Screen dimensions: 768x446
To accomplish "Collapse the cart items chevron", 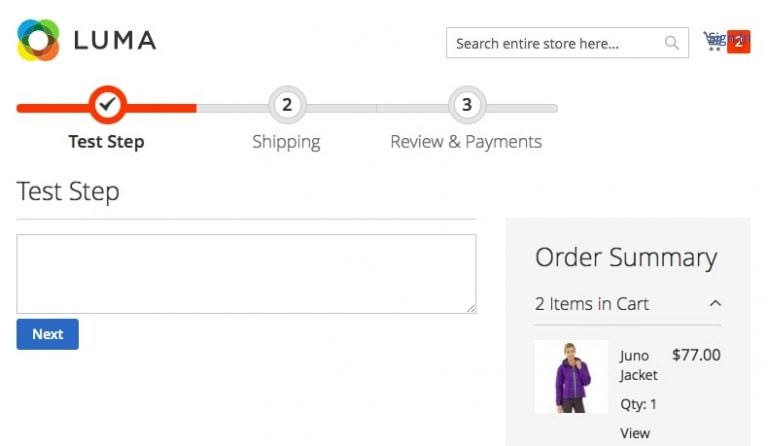I will [x=715, y=304].
